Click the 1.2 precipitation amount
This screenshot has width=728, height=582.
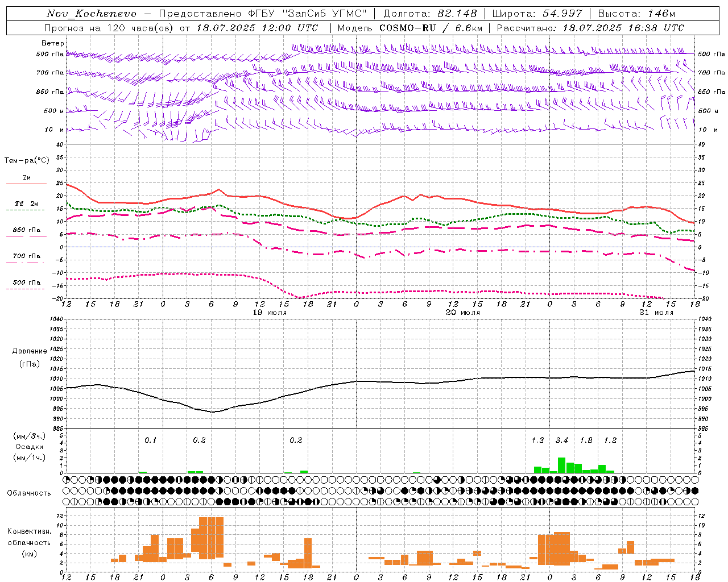610,440
